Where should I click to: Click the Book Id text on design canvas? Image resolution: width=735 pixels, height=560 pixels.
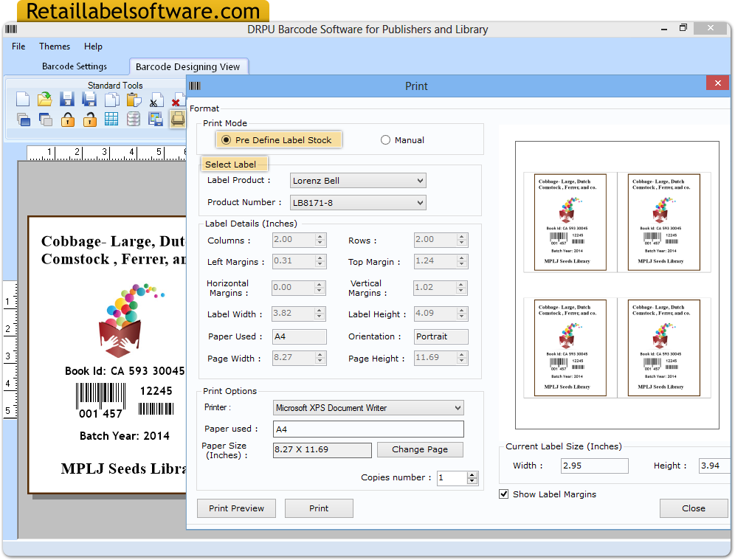(x=125, y=370)
